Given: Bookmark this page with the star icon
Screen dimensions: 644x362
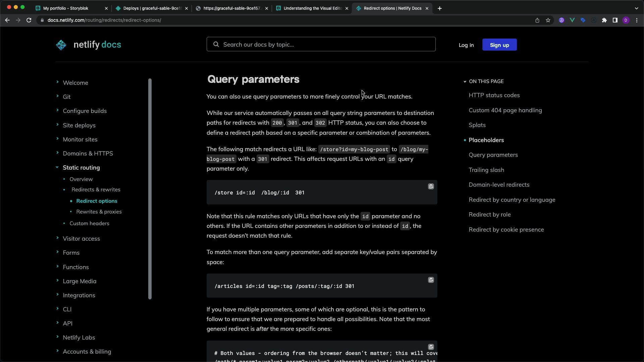Looking at the screenshot, I should coord(548,20).
